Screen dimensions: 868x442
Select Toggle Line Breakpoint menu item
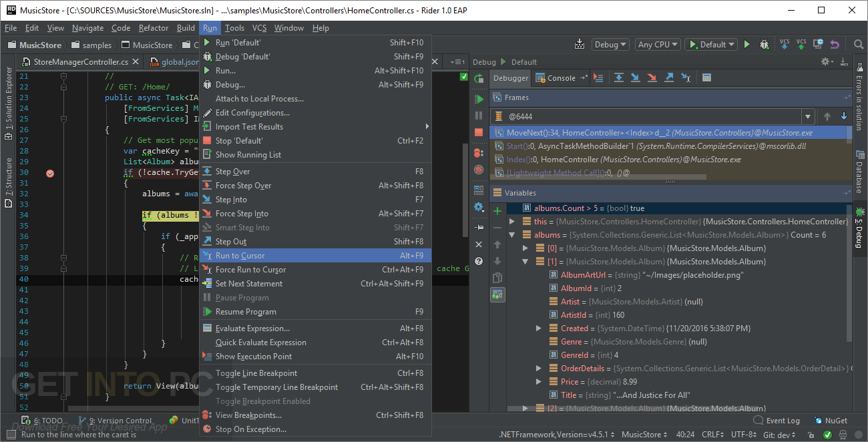click(316, 373)
